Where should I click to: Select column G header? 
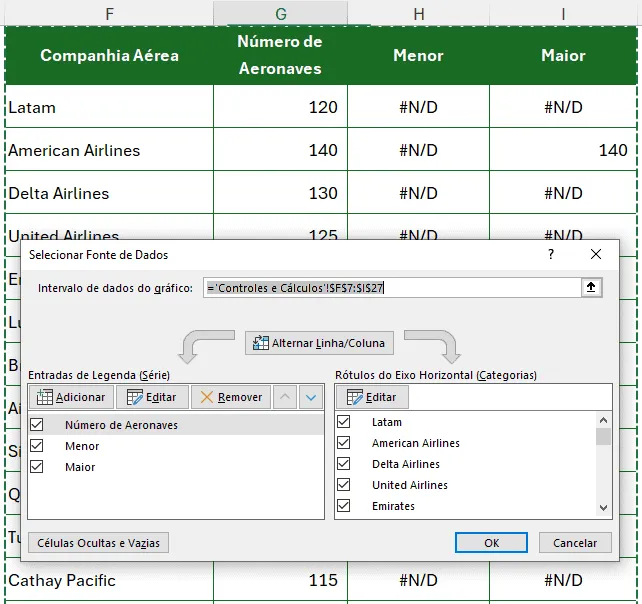point(280,14)
